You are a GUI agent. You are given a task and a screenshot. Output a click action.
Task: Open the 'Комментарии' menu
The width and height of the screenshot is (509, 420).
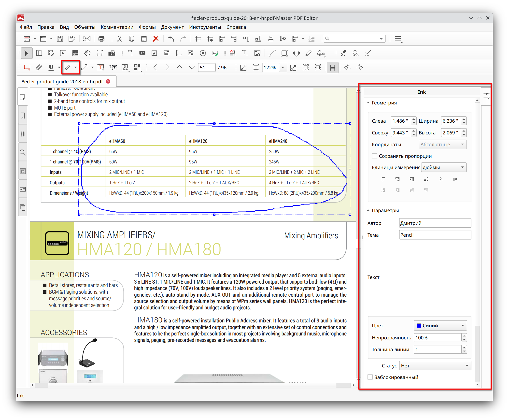(117, 27)
